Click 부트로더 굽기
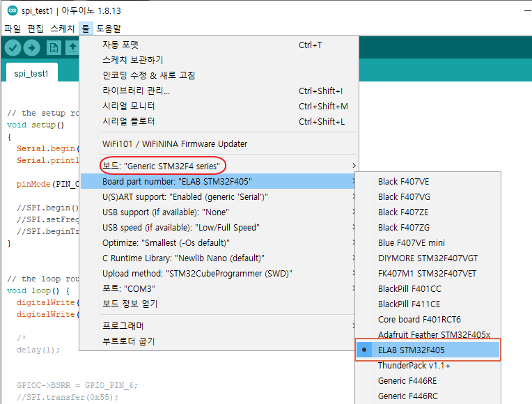Viewport: 532px width, 404px height. 219,341
